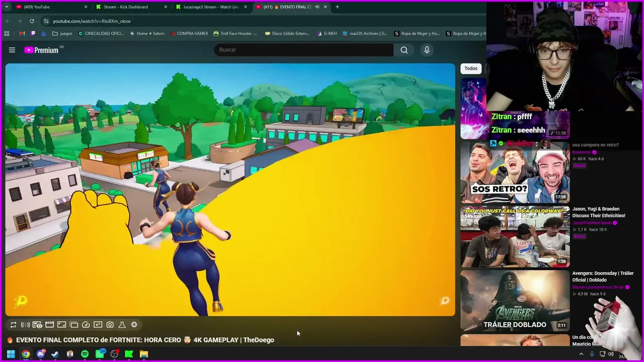
Task: Open the 'Did you just call us a colorway' thumbnail
Action: point(515,236)
